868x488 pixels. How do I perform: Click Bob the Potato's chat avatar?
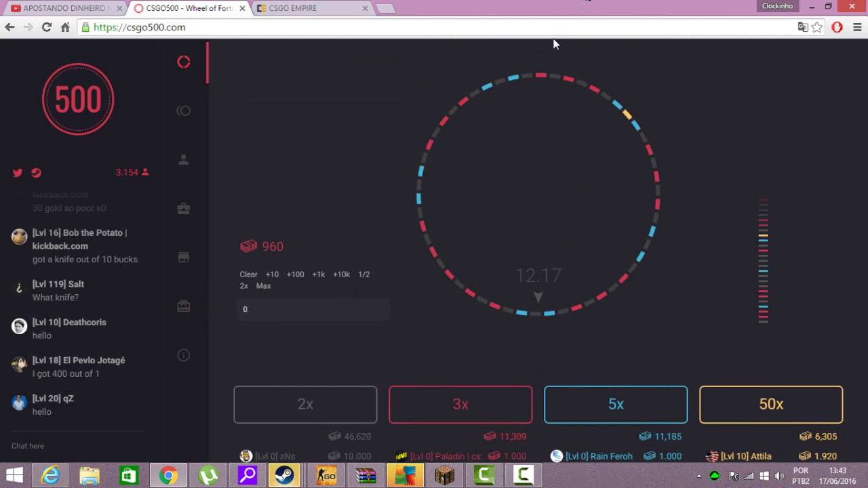(19, 237)
